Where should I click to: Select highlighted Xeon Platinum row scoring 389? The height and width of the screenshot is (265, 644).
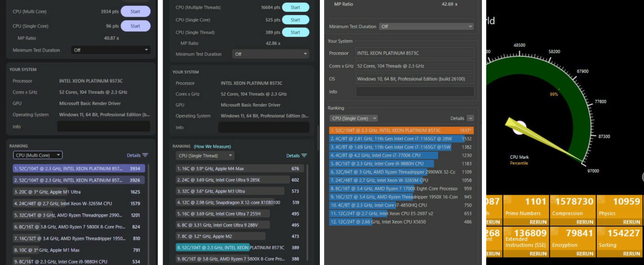point(239,248)
